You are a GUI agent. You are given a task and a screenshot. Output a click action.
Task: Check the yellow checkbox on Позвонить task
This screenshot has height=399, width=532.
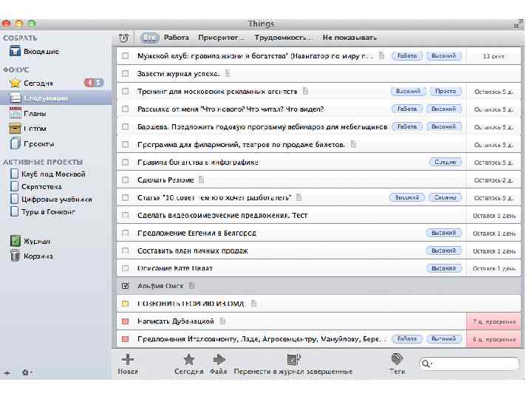click(125, 304)
